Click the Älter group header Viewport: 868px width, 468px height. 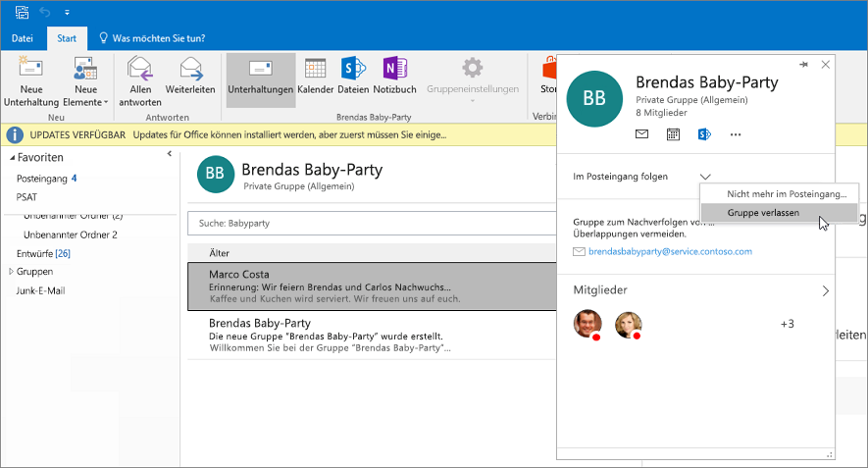[x=372, y=253]
